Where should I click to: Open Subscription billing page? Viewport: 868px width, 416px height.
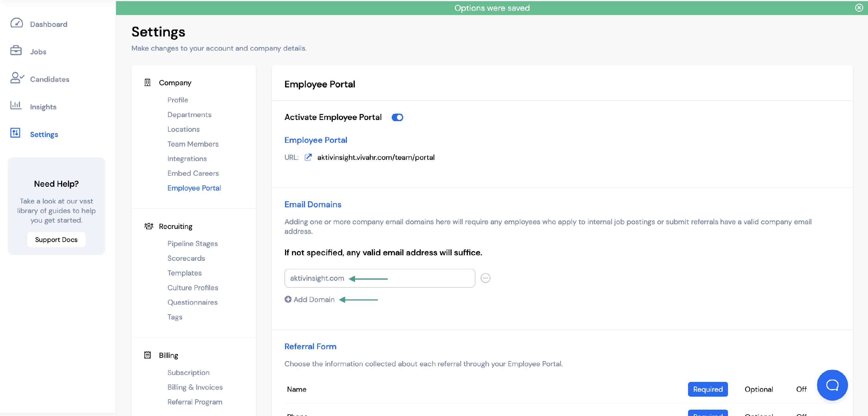[188, 373]
